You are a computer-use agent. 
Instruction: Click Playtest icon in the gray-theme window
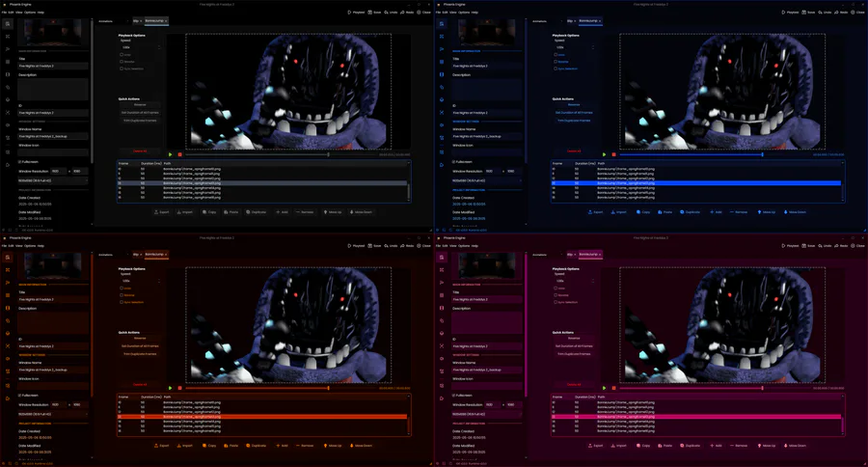(350, 13)
